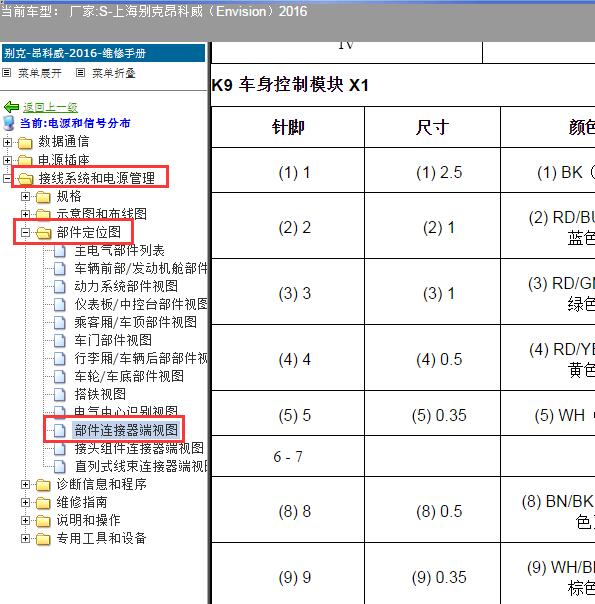Click the K9 车身控制模块 X1 heading
The width and height of the screenshot is (595, 604).
click(290, 85)
